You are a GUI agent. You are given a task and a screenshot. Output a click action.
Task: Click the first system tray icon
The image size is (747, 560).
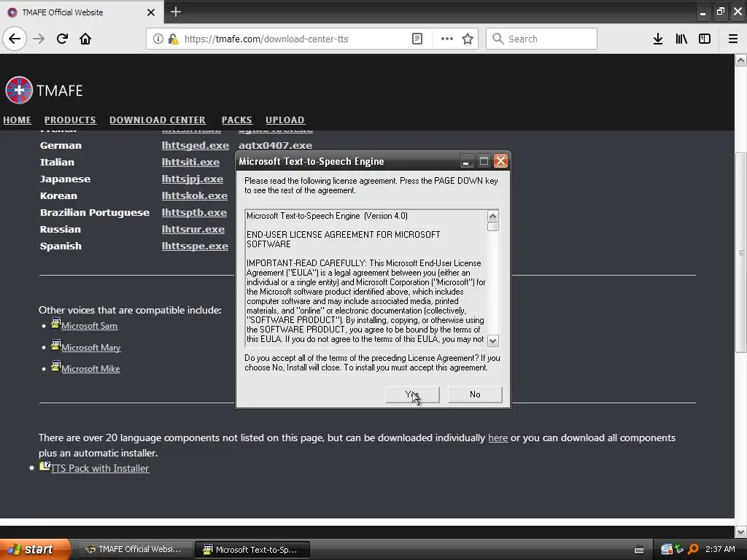click(x=667, y=550)
